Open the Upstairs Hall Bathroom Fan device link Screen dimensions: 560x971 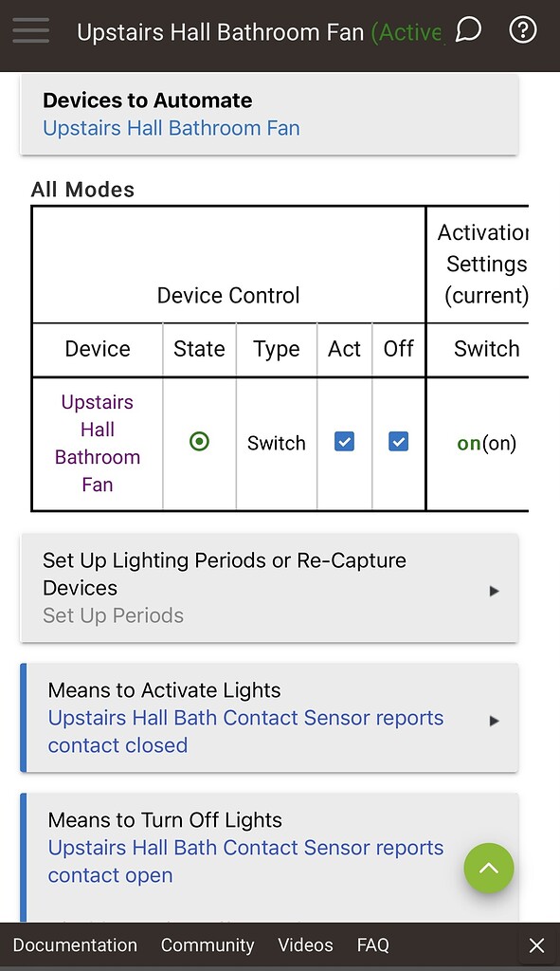click(x=169, y=128)
